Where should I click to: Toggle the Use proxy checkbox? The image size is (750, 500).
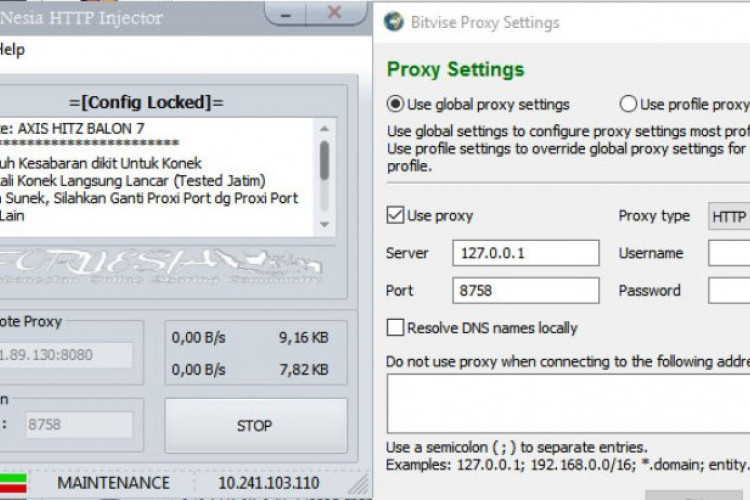click(395, 215)
